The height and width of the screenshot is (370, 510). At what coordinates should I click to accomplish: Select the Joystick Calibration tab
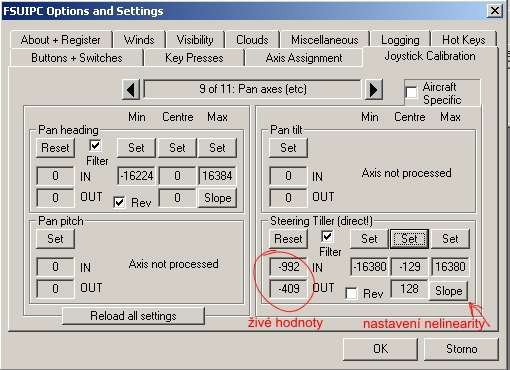coord(430,56)
